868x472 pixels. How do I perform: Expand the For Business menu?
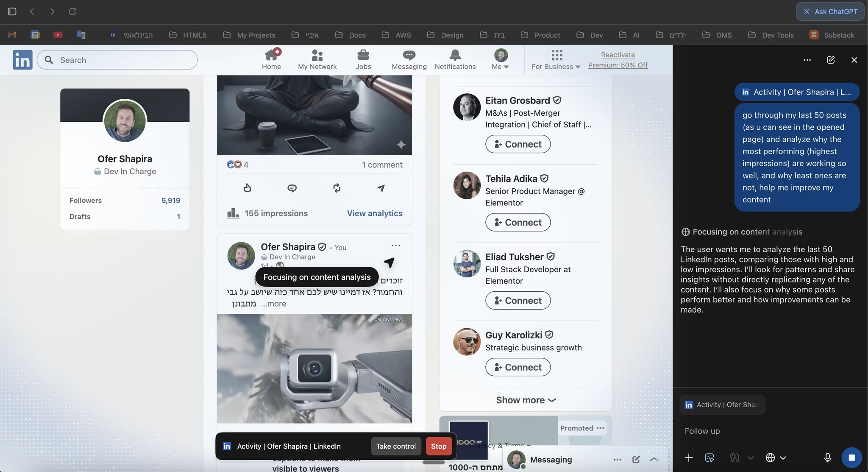(556, 59)
